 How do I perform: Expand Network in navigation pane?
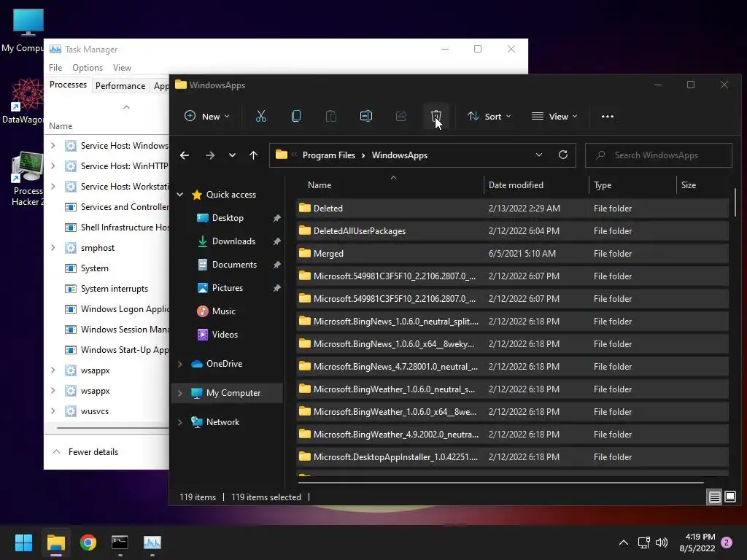[x=180, y=422]
